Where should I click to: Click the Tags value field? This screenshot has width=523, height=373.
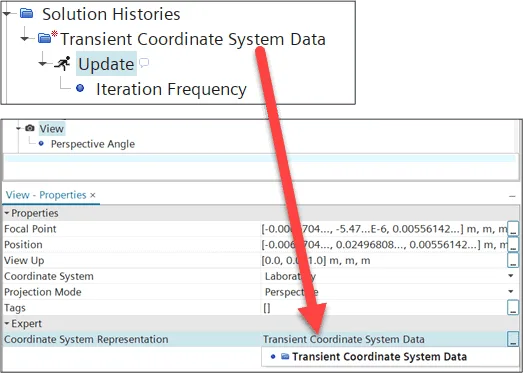click(384, 308)
